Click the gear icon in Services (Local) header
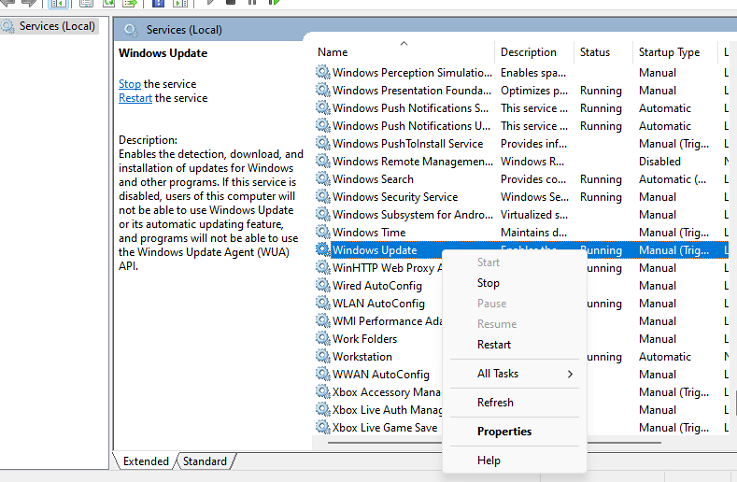This screenshot has height=482, width=737. (131, 30)
